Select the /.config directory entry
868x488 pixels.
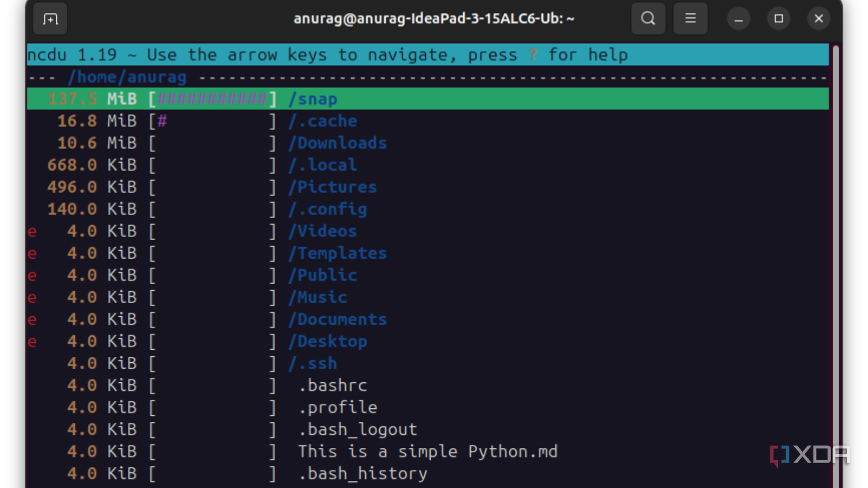click(327, 209)
